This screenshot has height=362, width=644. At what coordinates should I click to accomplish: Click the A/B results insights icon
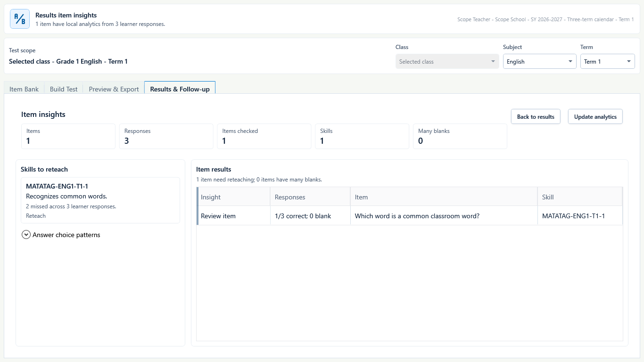(x=20, y=19)
